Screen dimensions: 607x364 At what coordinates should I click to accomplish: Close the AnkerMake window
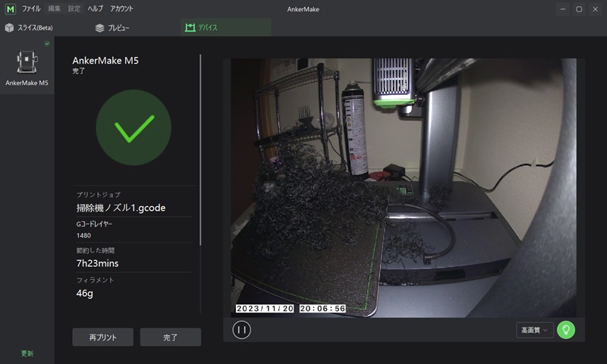pyautogui.click(x=596, y=9)
